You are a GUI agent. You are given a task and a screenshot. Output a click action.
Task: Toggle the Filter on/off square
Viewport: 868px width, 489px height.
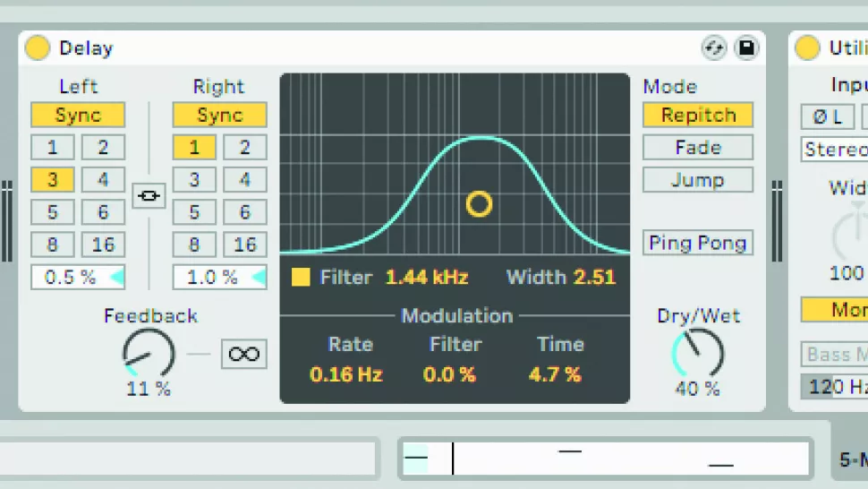point(301,278)
